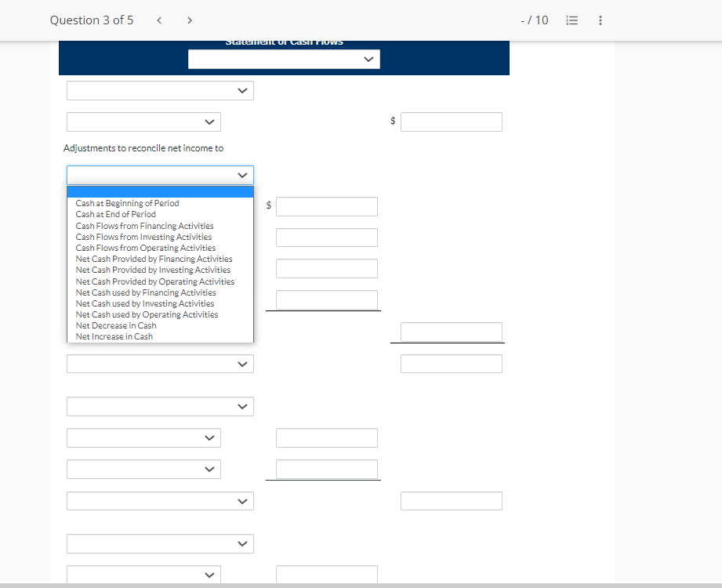Go to the next question arrow

pos(189,20)
